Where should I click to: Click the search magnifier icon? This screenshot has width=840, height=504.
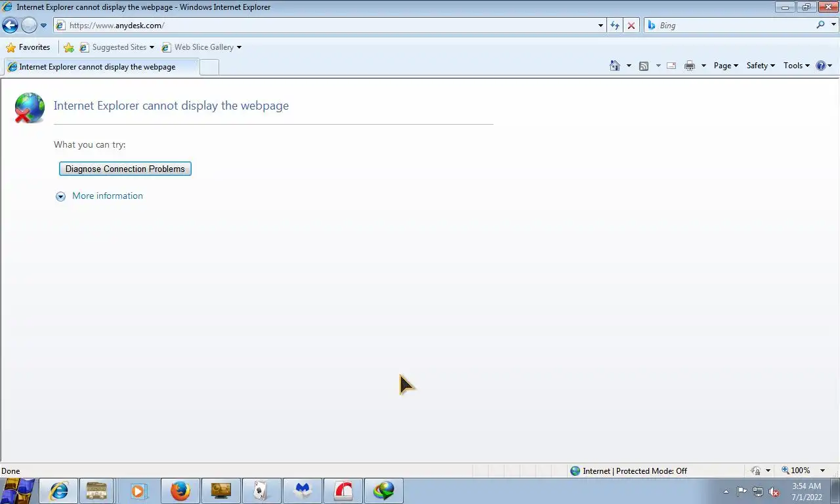coord(820,25)
